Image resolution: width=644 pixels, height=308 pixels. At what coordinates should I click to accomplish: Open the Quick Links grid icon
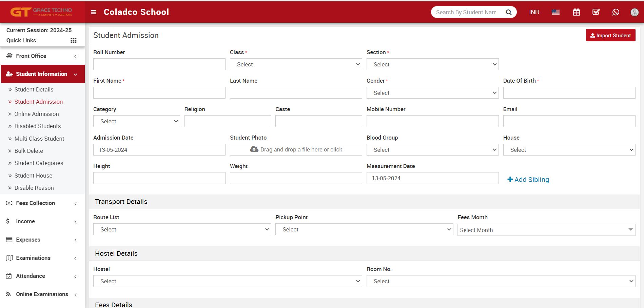[73, 41]
